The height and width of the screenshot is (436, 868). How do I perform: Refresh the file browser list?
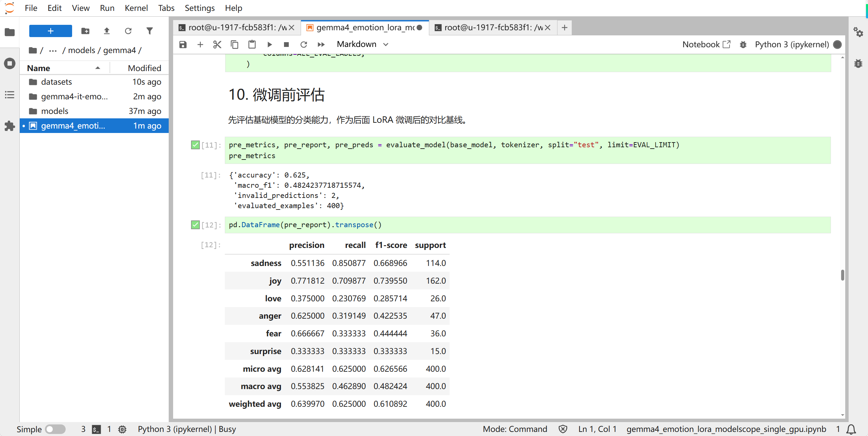128,31
